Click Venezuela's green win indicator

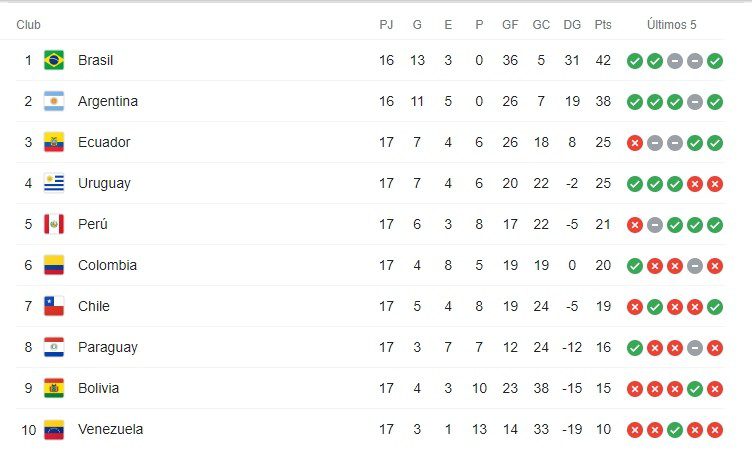click(675, 430)
